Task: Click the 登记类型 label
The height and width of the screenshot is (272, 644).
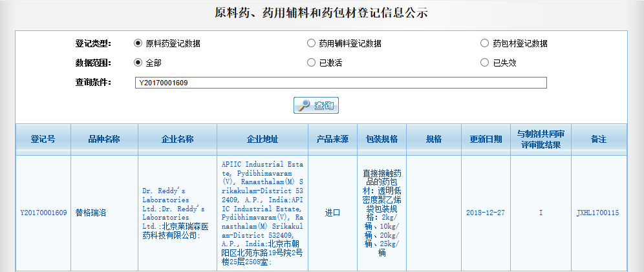Action: click(x=93, y=43)
